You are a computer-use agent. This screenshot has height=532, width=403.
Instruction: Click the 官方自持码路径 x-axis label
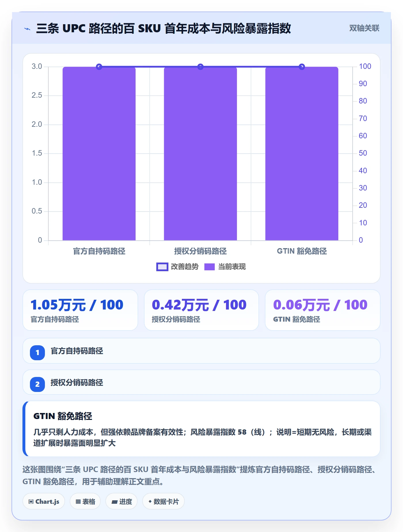click(99, 251)
